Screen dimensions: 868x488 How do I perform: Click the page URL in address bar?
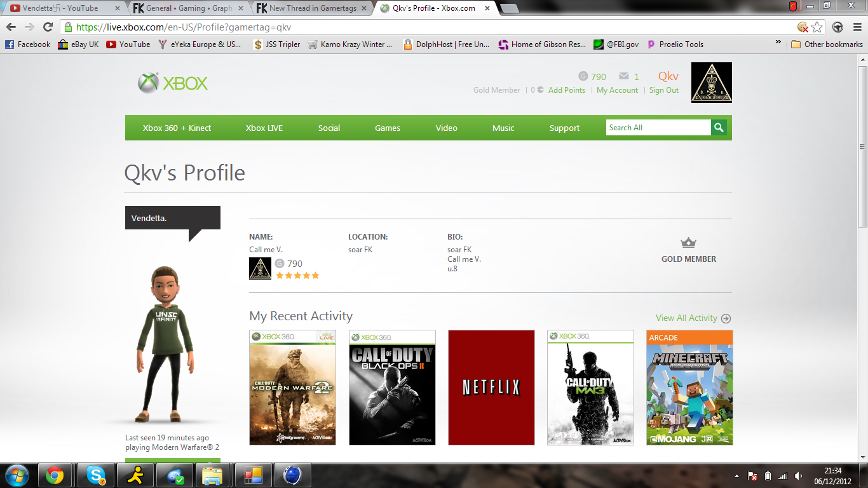[184, 27]
